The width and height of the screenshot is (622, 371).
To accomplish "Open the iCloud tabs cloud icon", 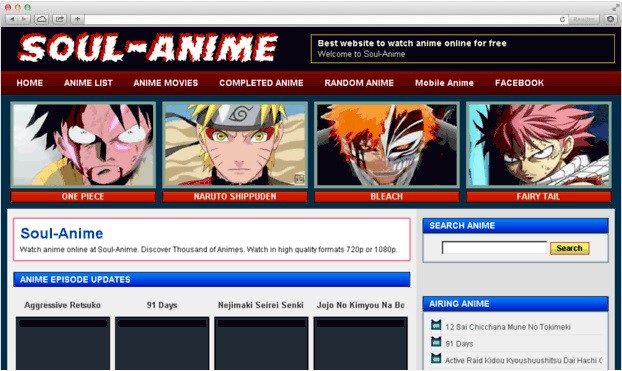I will click(x=41, y=19).
